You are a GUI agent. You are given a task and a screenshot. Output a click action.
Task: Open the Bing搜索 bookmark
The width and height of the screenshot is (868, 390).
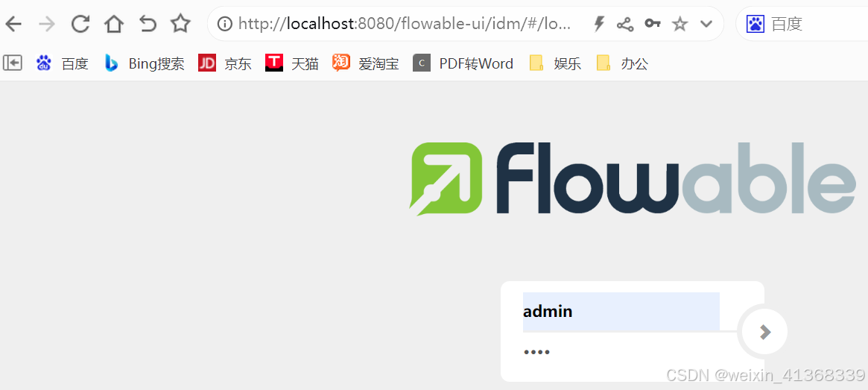coord(145,63)
